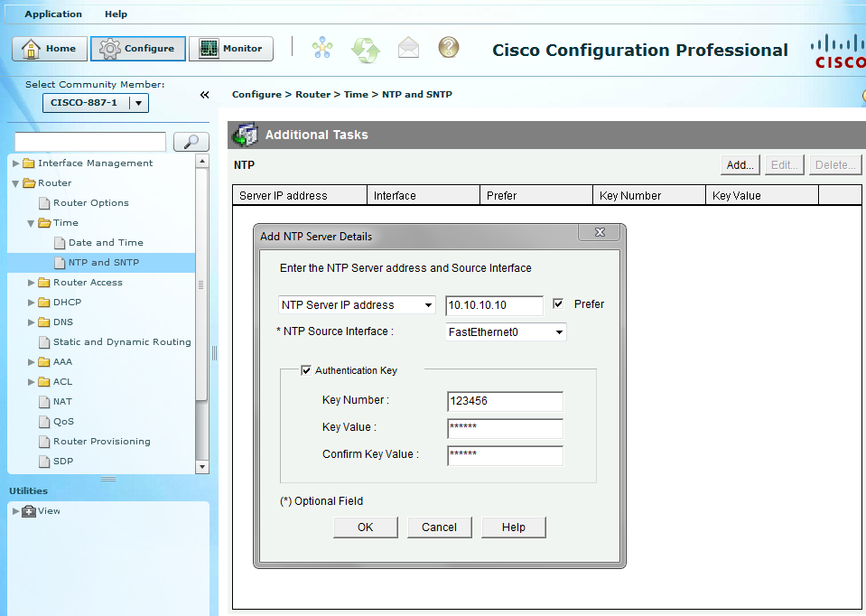The width and height of the screenshot is (866, 616).
Task: Click the Key Value column header
Action: [762, 196]
